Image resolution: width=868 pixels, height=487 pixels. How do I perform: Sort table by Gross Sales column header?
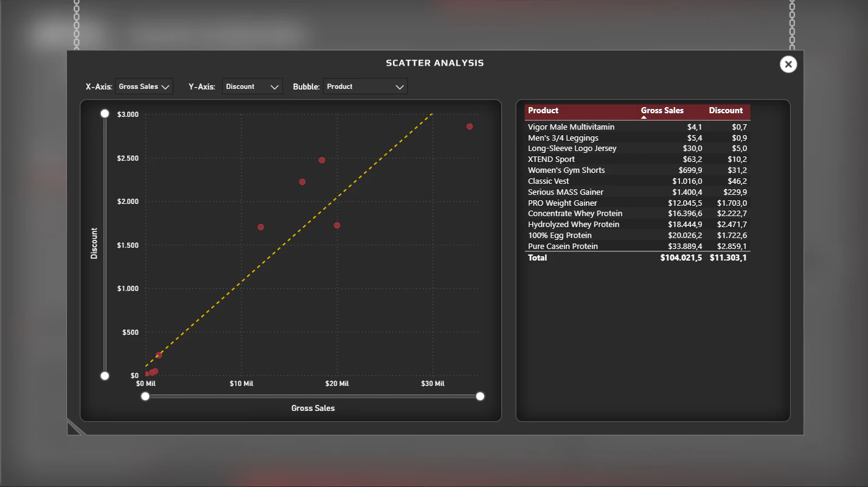662,111
